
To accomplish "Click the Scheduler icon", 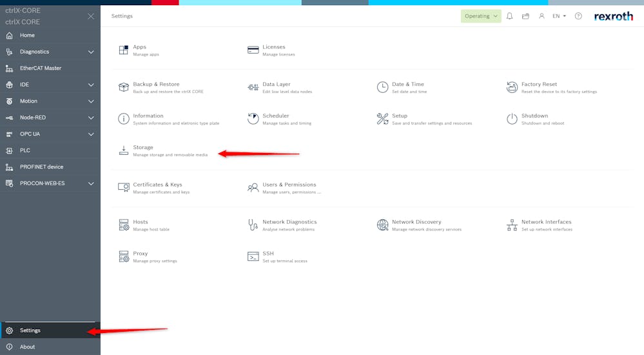I will point(253,119).
